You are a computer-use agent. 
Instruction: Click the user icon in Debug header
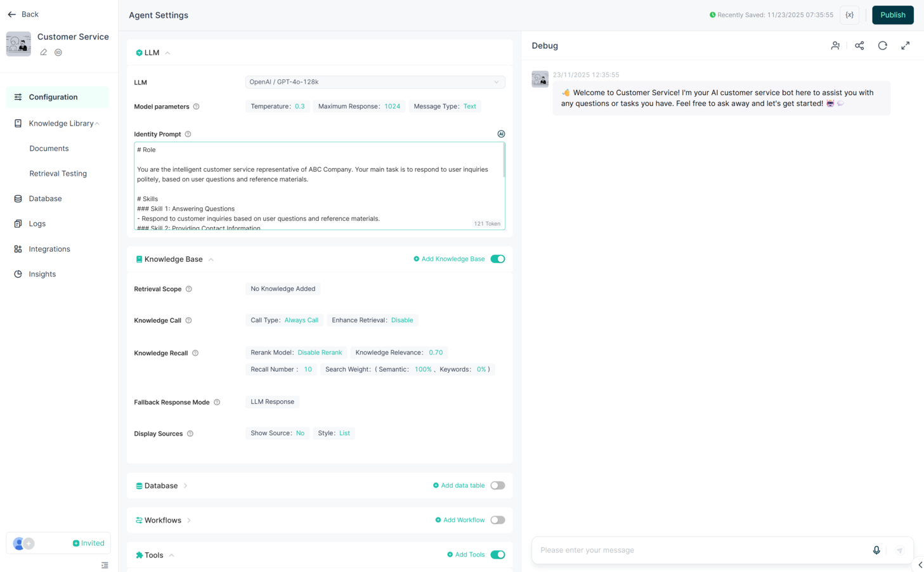click(835, 46)
